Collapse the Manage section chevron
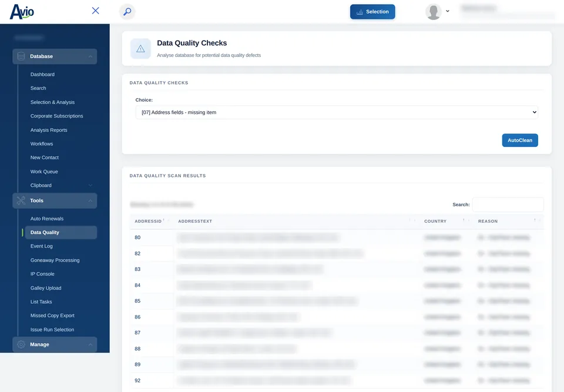Viewport: 564px width, 392px height. pyautogui.click(x=90, y=345)
